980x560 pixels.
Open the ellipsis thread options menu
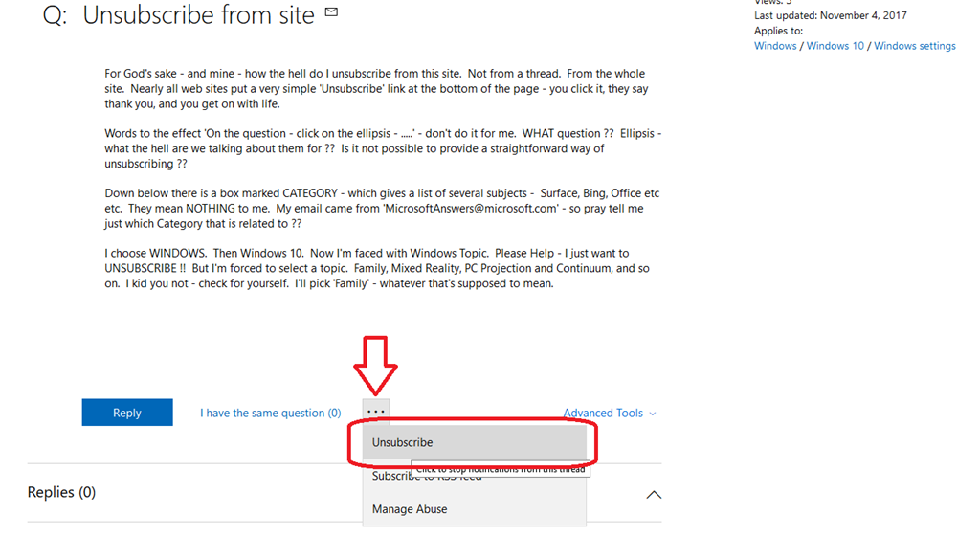(375, 411)
